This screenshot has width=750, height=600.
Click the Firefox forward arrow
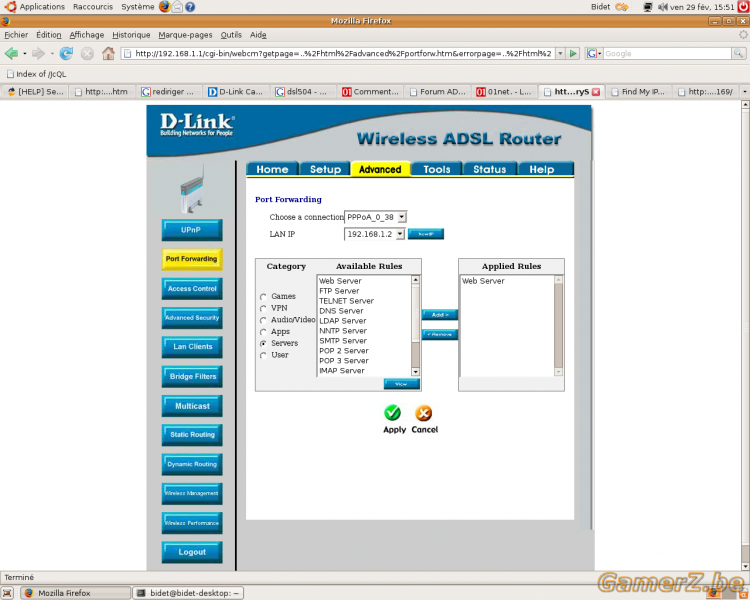[x=38, y=54]
